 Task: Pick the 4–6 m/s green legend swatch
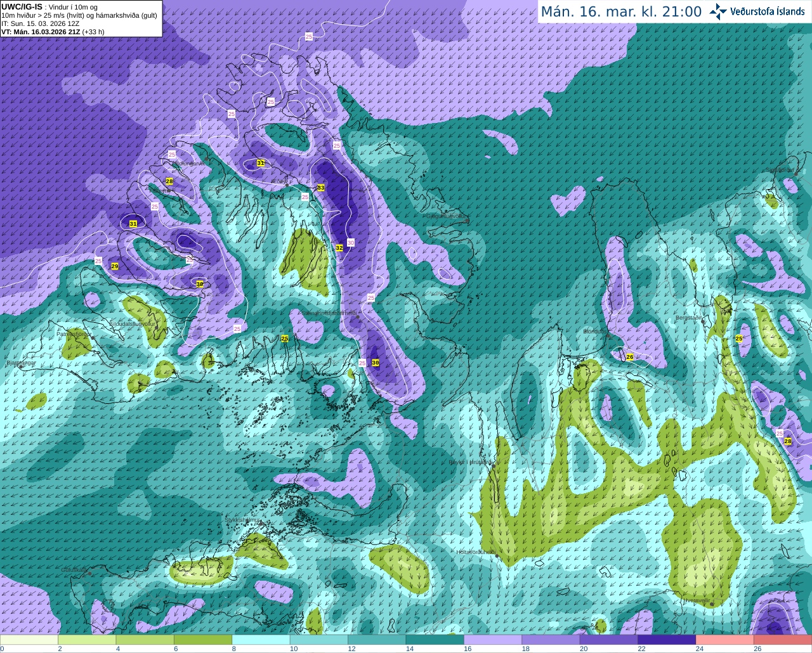tap(145, 640)
